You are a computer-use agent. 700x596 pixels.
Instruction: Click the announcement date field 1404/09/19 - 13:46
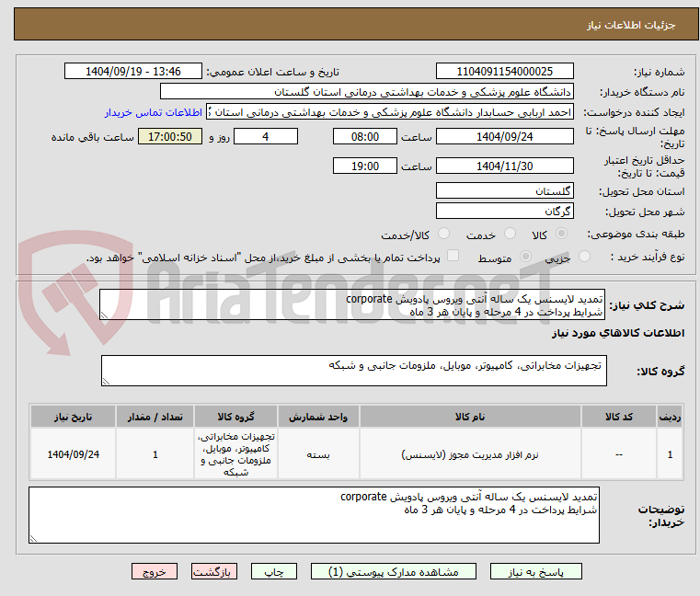coord(133,71)
